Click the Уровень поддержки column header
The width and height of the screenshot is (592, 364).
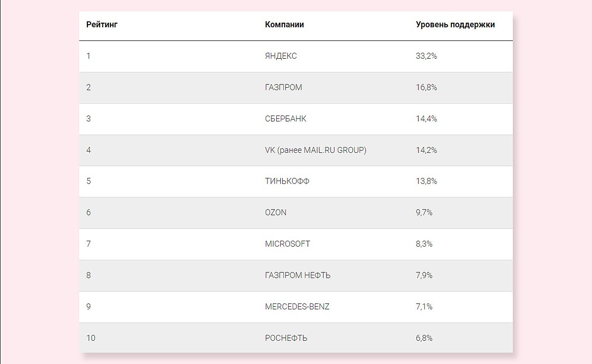[455, 25]
